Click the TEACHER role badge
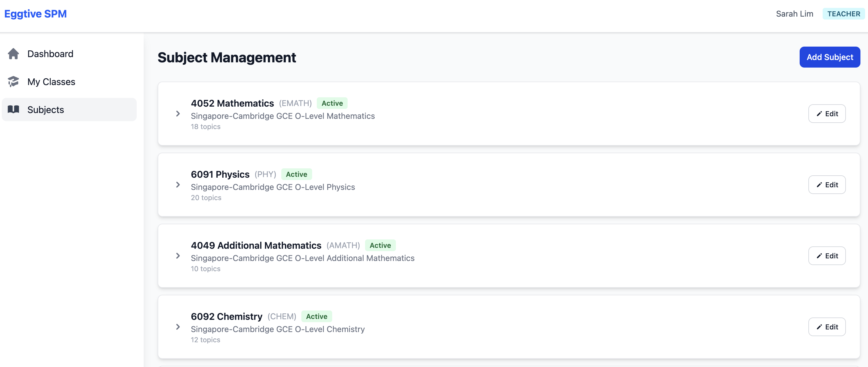The image size is (868, 367). (843, 14)
